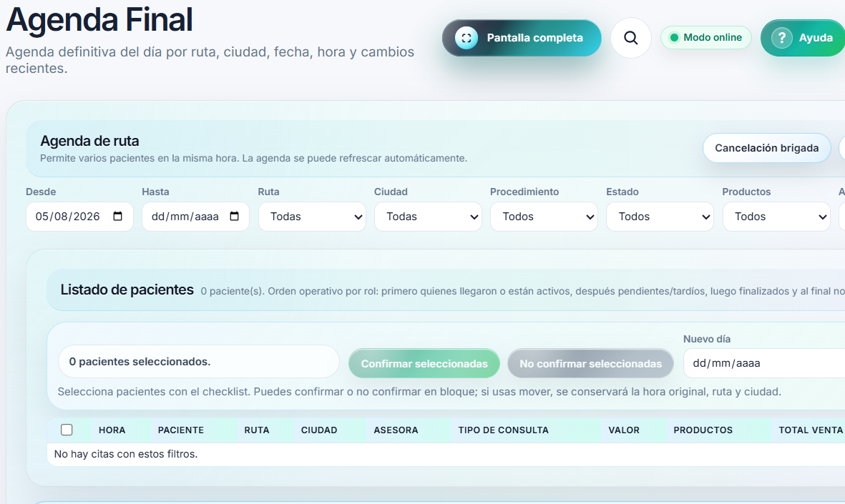Expand the Procedimiento dropdown
Viewport: 845px width, 504px height.
point(544,217)
